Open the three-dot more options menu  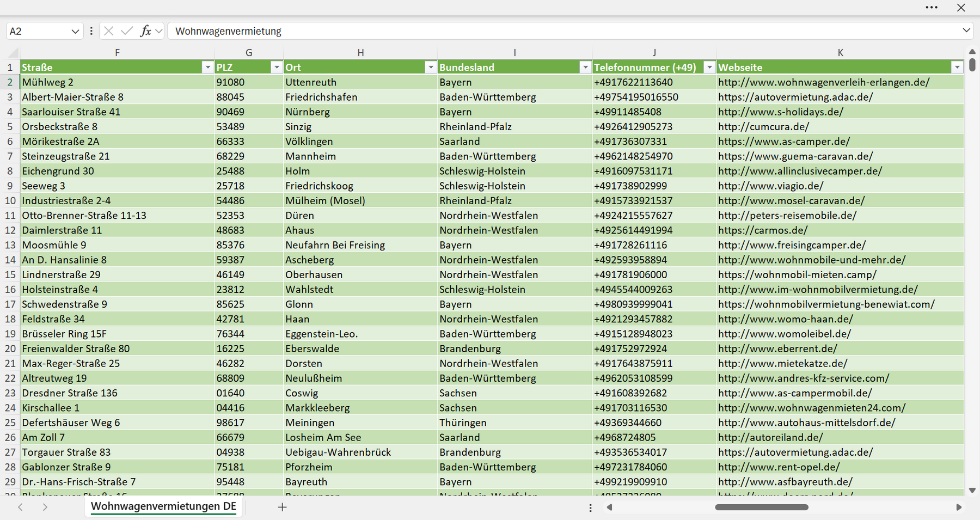[932, 8]
